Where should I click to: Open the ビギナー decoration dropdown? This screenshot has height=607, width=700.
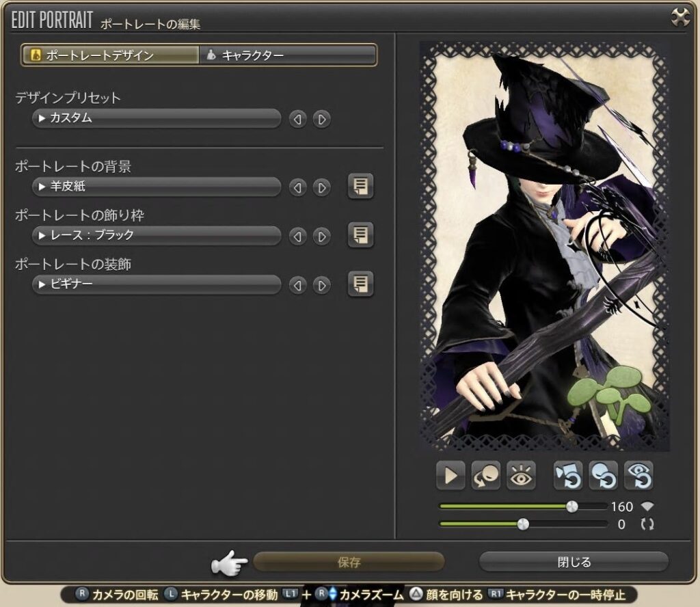[x=157, y=284]
